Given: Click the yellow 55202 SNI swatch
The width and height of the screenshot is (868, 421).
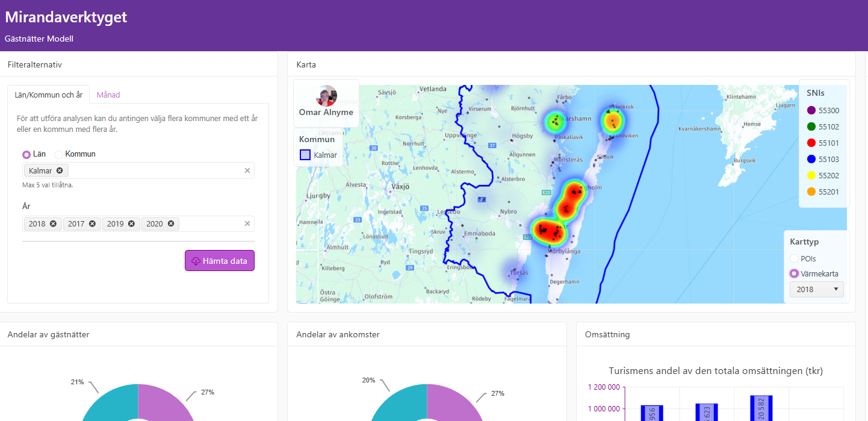Looking at the screenshot, I should point(811,175).
